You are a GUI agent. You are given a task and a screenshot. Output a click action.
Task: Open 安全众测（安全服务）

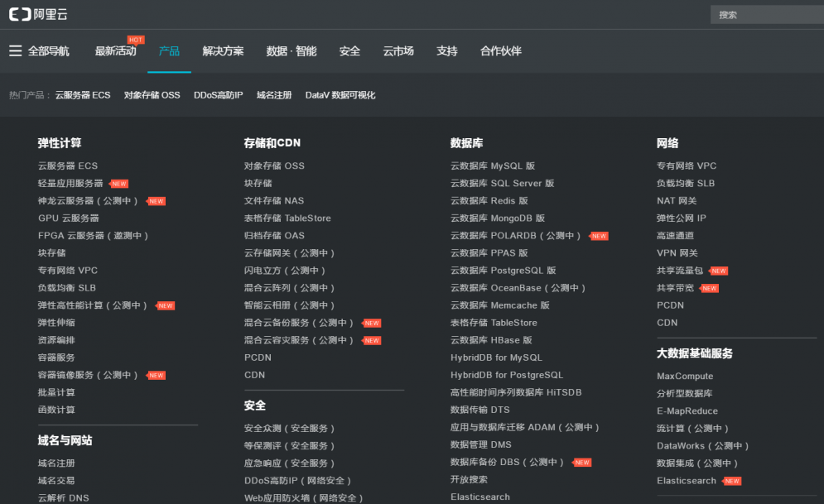(290, 429)
